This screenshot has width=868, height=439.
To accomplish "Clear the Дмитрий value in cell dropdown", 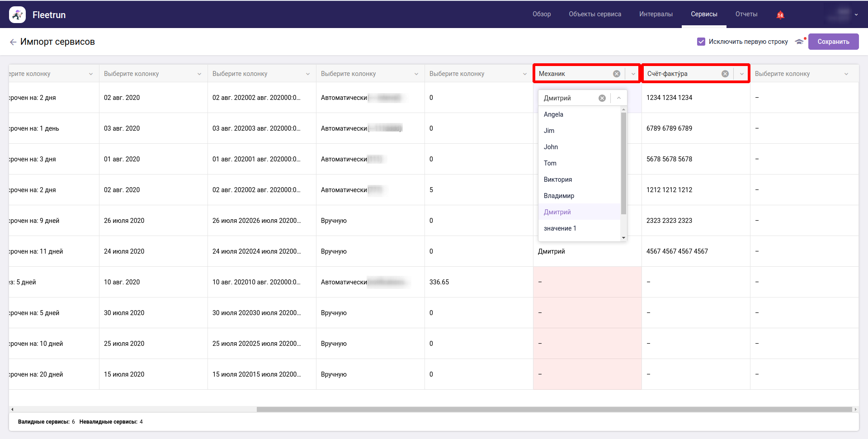I will point(602,98).
